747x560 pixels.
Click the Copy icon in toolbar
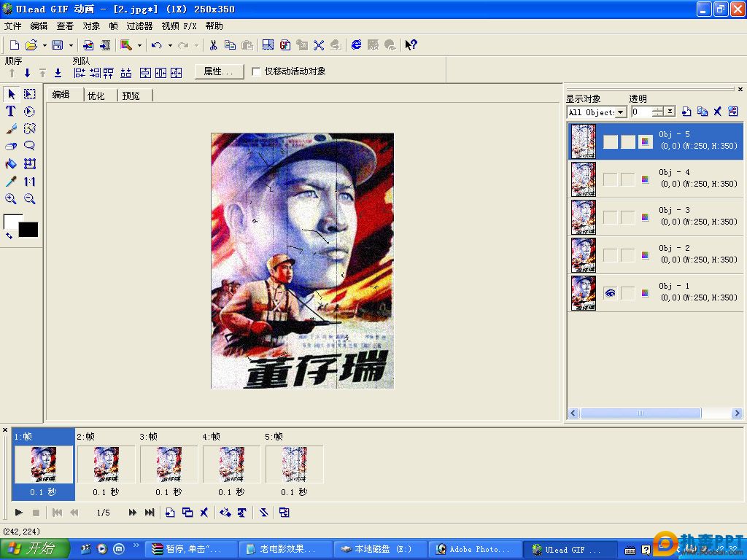pyautogui.click(x=230, y=44)
